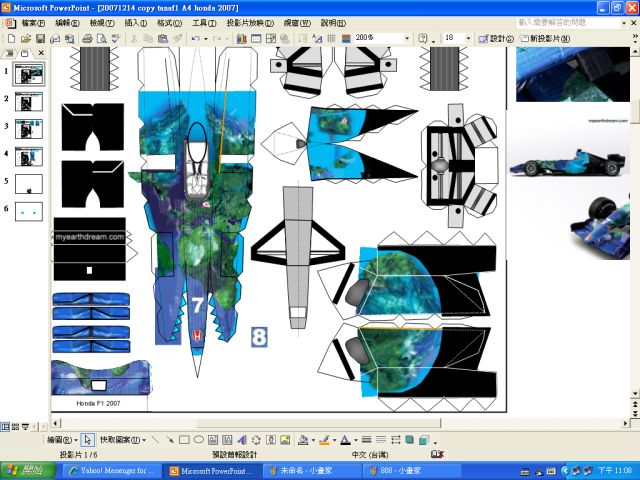Apply line color with brush icon

tap(324, 440)
